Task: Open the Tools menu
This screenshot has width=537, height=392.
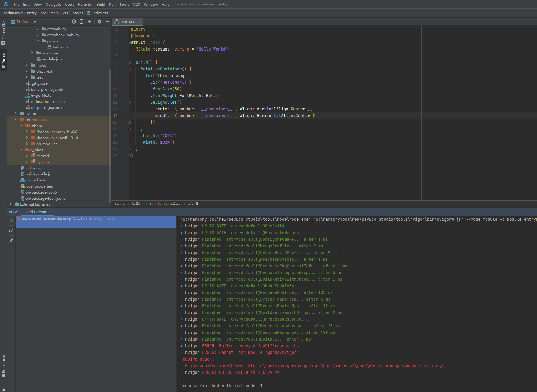Action: click(x=124, y=4)
